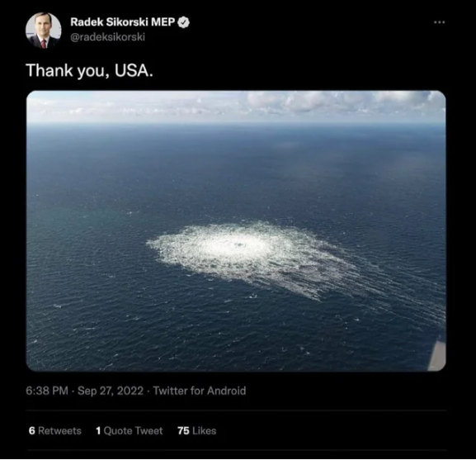
Task: Click the blue verified badge icon
Action: click(183, 22)
